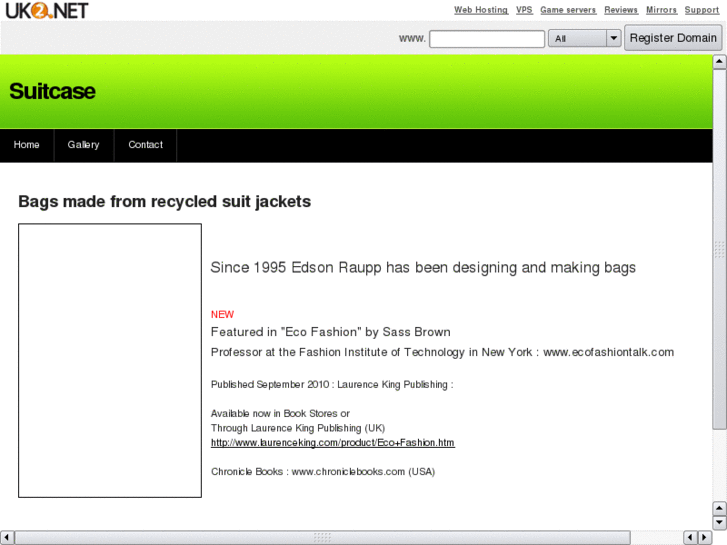The height and width of the screenshot is (545, 727).
Task: Click the empty image placeholder box
Action: click(x=110, y=360)
